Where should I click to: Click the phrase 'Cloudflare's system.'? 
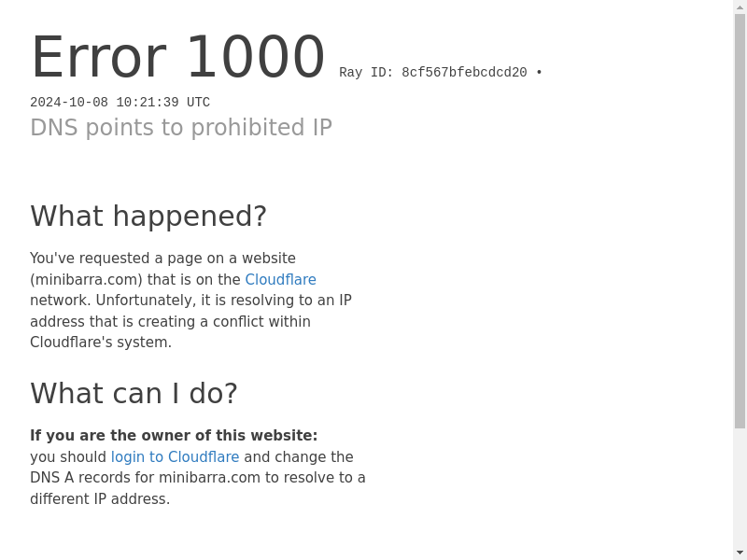101,343
